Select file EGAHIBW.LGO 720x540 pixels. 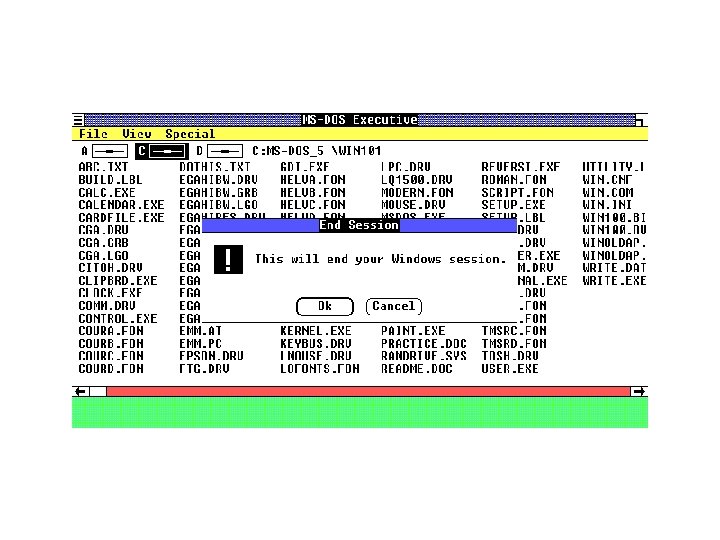coord(219,205)
